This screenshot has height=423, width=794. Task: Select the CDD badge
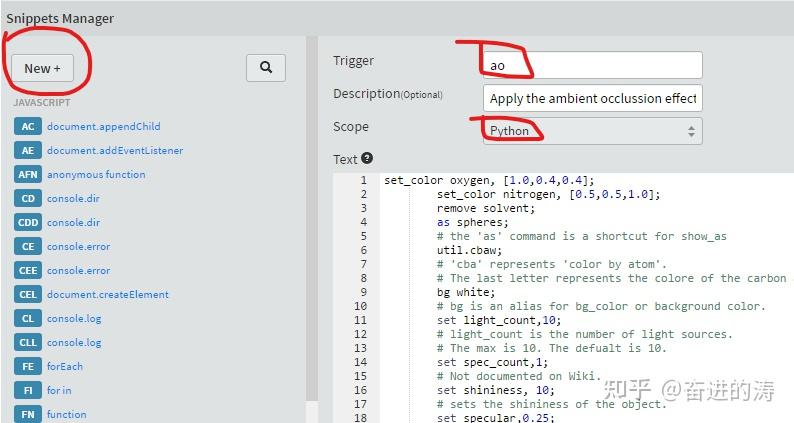click(28, 222)
